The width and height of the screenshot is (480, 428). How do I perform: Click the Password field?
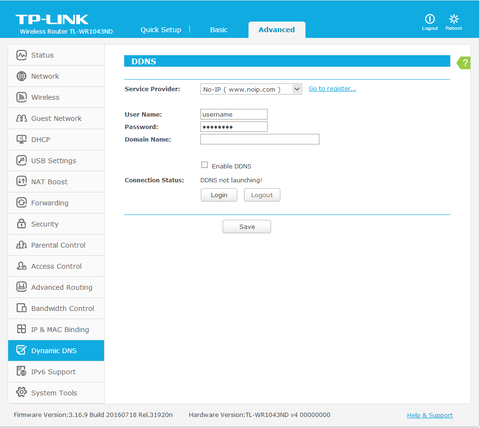234,127
